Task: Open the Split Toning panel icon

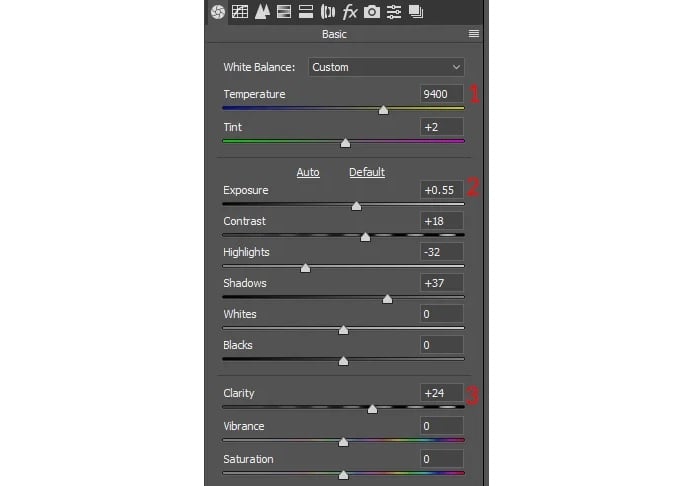Action: pos(306,12)
